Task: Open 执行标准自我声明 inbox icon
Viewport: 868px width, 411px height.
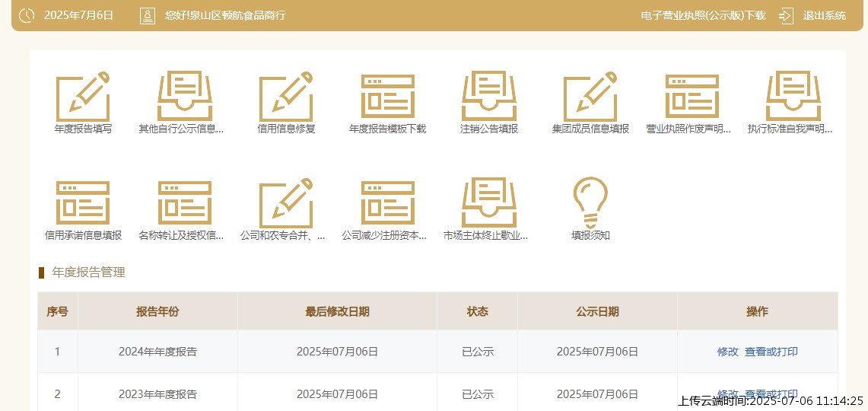Action: click(x=793, y=96)
